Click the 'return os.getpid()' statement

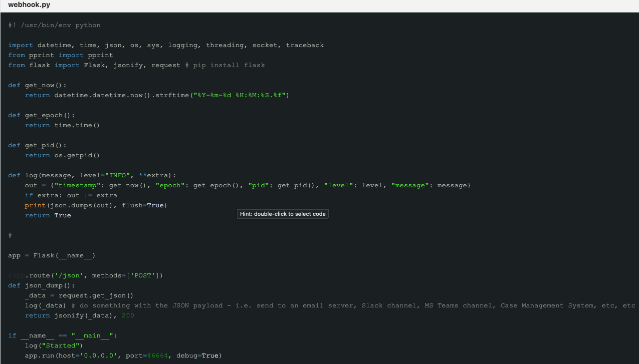(63, 155)
